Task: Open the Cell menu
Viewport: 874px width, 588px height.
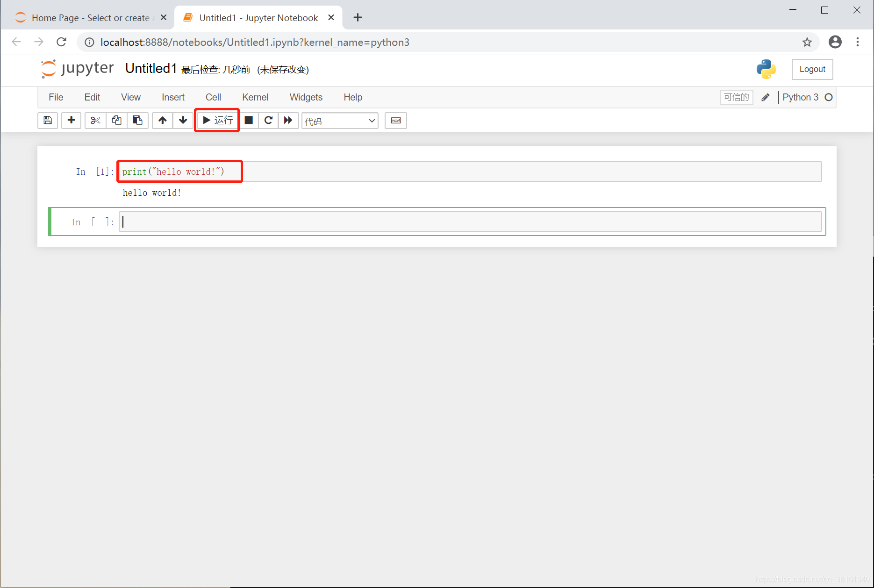Action: pyautogui.click(x=213, y=97)
